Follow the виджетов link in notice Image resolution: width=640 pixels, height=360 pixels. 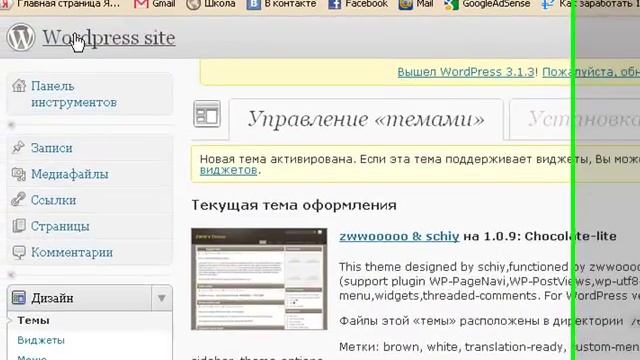[x=228, y=170]
